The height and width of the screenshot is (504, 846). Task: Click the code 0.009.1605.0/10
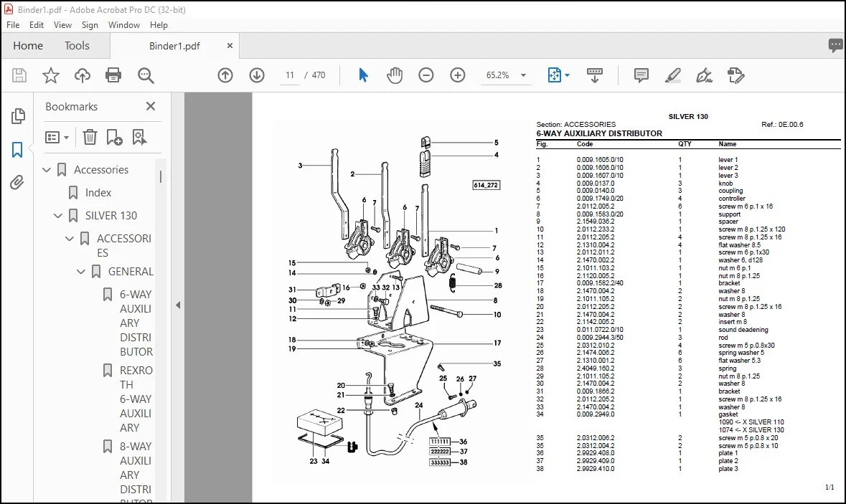599,160
